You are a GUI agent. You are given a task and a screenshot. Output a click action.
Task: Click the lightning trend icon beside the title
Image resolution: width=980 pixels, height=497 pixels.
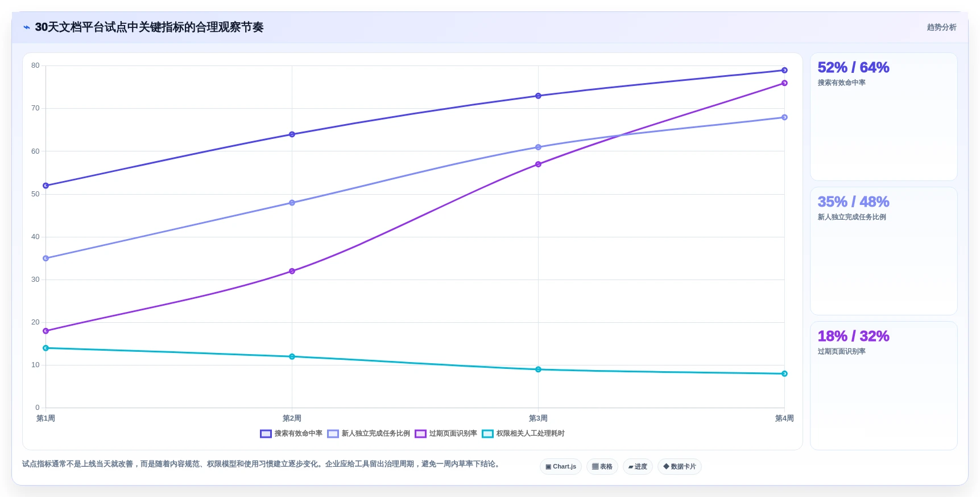[x=26, y=27]
